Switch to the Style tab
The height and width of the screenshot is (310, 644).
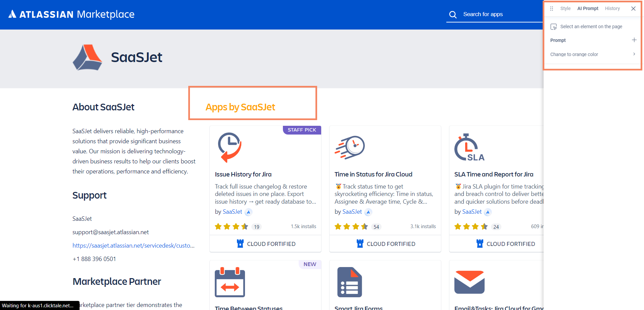click(x=565, y=9)
